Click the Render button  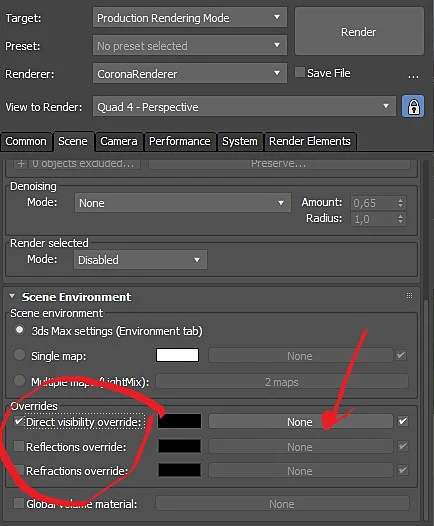(359, 32)
